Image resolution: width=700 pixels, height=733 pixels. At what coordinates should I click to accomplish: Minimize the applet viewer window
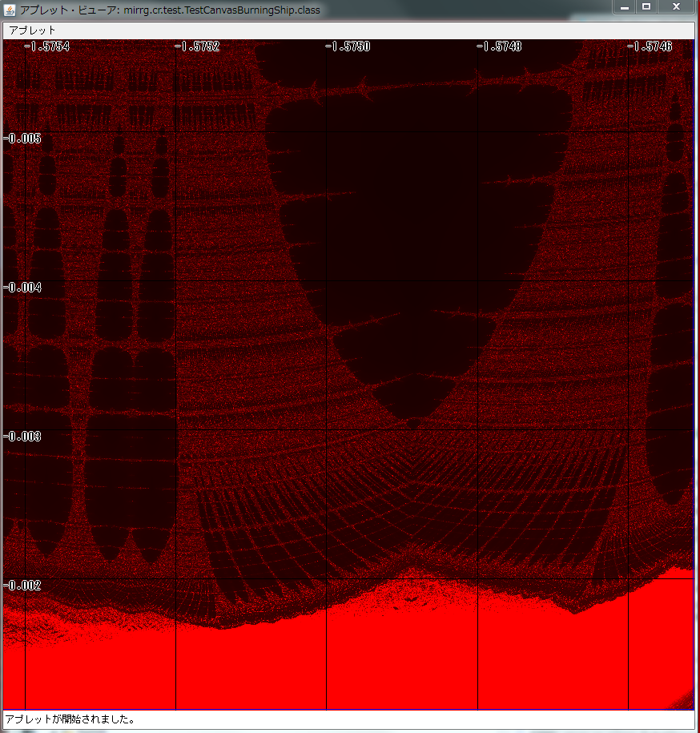tap(625, 6)
